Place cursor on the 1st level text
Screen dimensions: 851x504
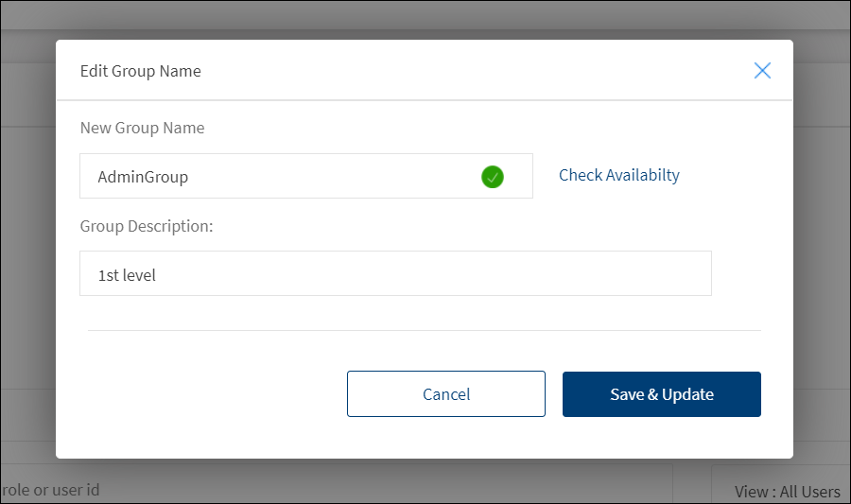coord(127,276)
